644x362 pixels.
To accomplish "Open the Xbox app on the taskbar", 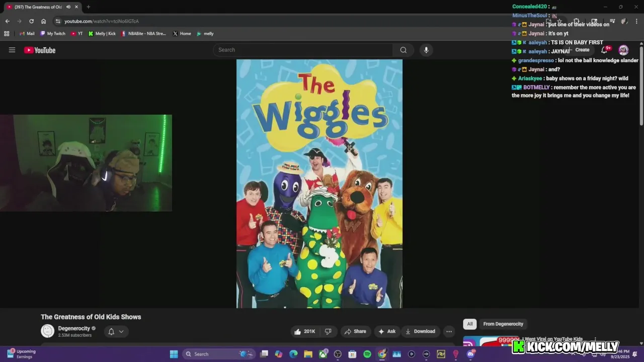I will [323, 354].
